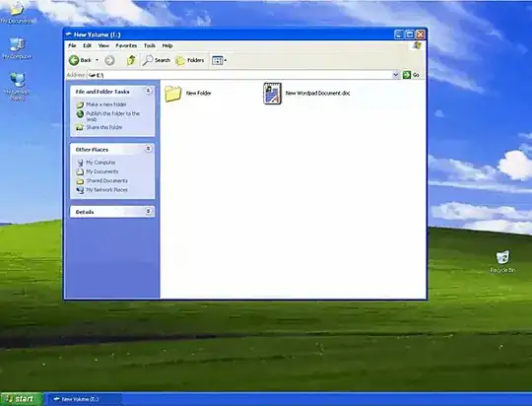Maximize the New Volume window

410,34
